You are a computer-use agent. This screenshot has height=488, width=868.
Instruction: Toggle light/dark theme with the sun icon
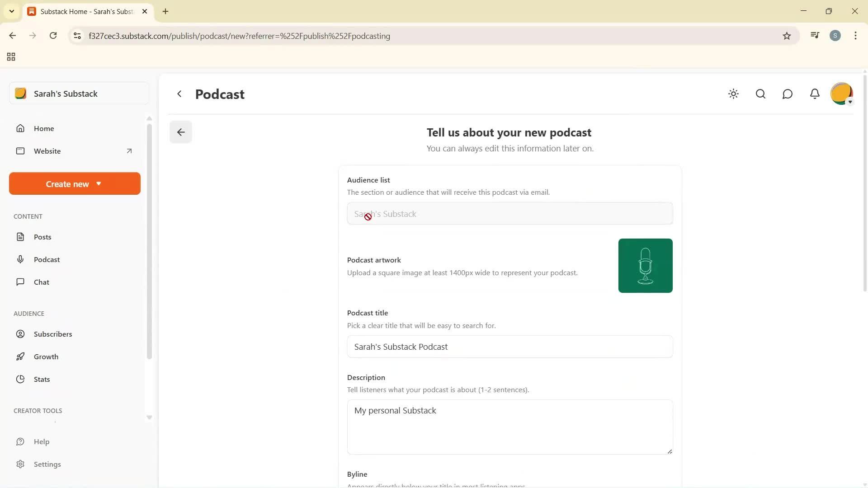[733, 94]
